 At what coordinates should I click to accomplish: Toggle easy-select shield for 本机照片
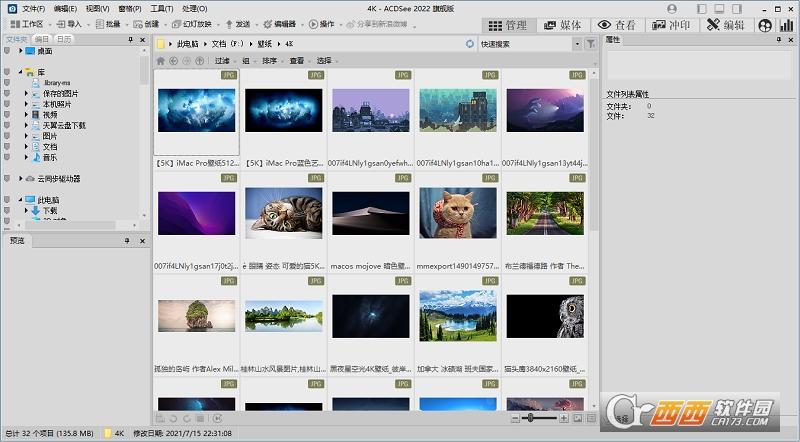[x=7, y=104]
